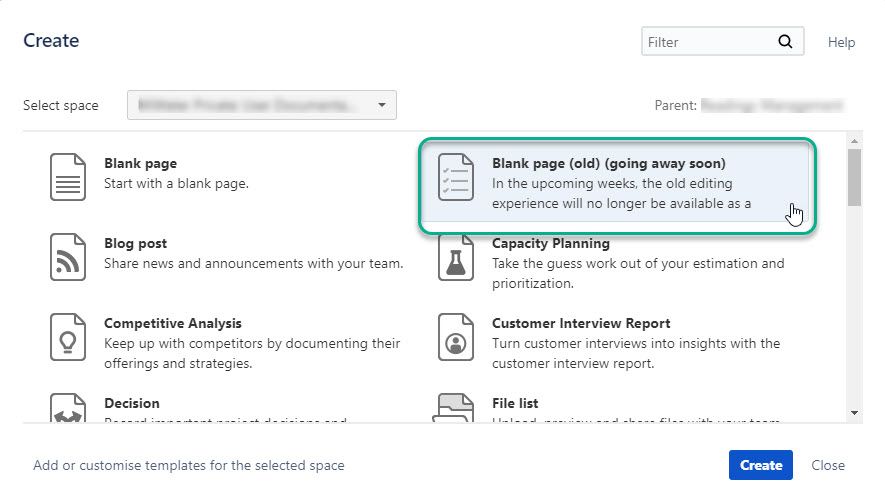Select the File list template icon
The height and width of the screenshot is (494, 885).
453,408
